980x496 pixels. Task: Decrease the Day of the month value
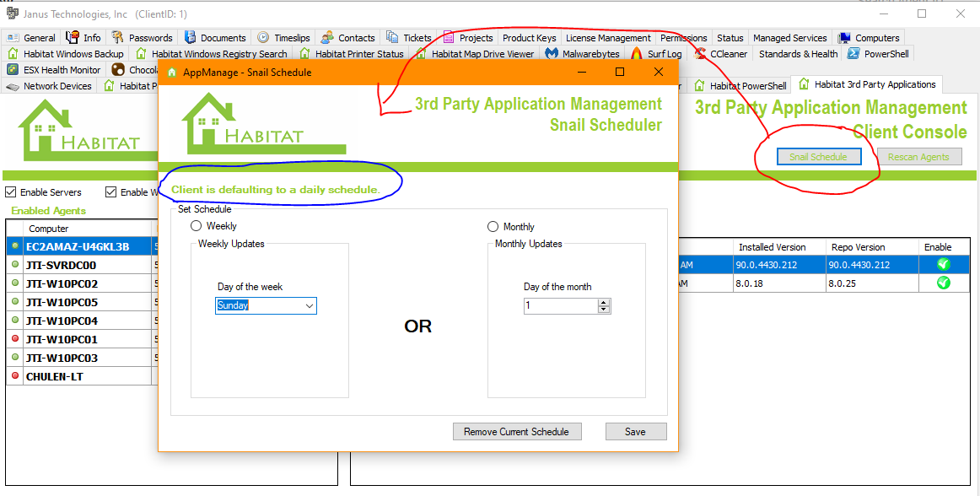click(x=603, y=310)
